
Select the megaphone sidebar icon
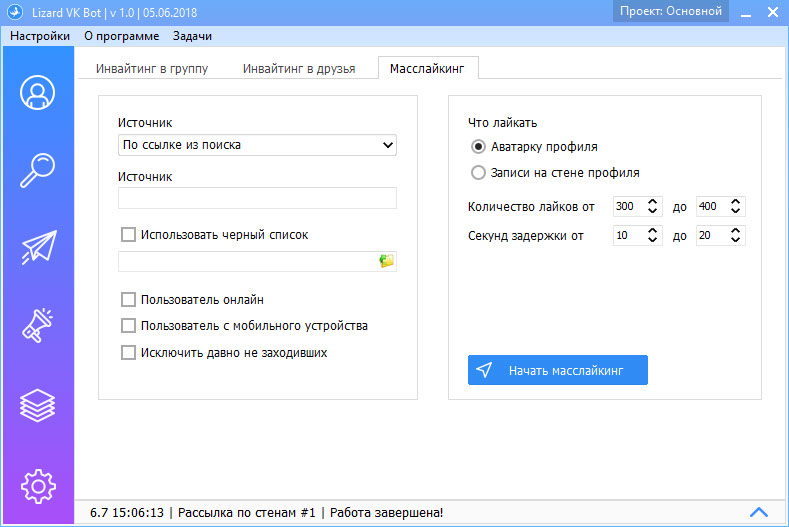37,327
